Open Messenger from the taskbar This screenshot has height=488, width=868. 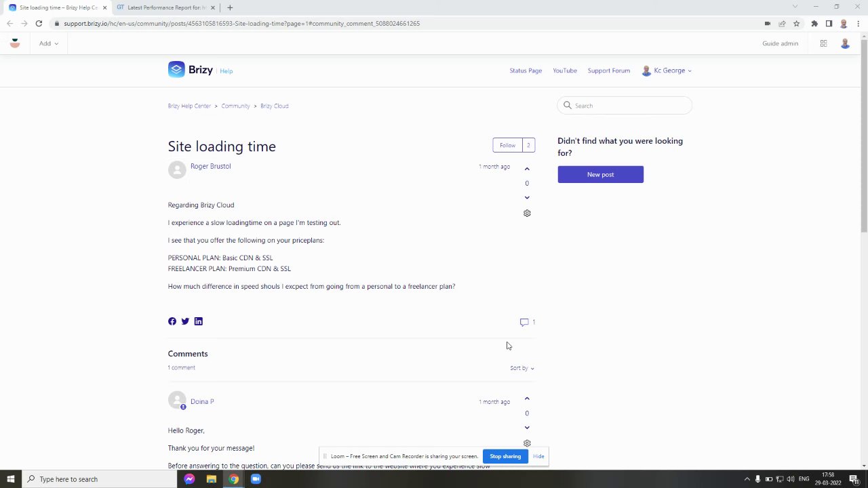pyautogui.click(x=189, y=479)
